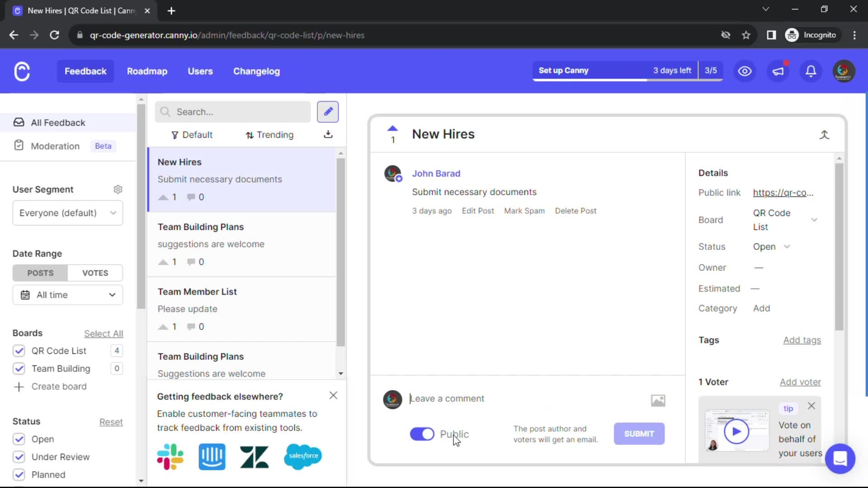Uncheck the QR Code List board
Viewport: 868px width, 488px height.
click(x=19, y=351)
